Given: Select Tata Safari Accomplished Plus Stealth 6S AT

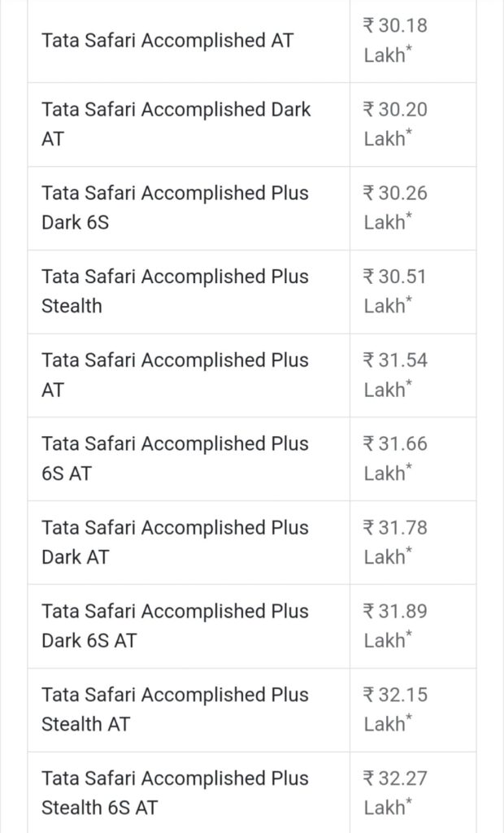Looking at the screenshot, I should coord(175,793).
